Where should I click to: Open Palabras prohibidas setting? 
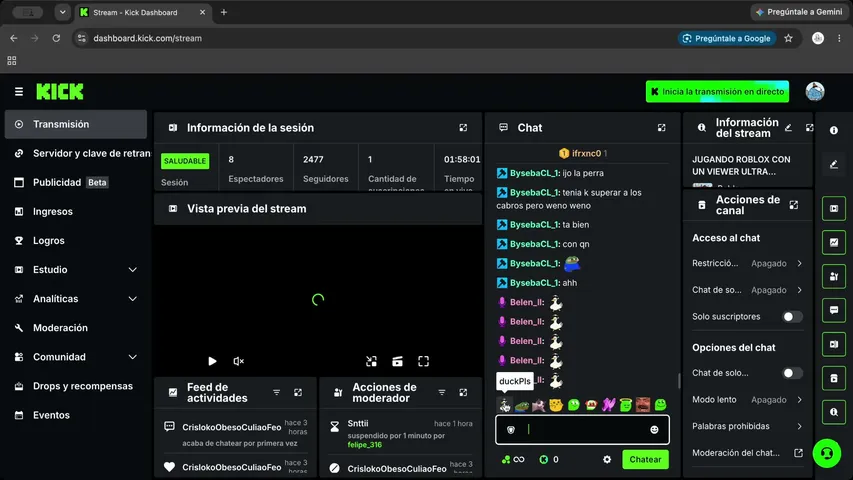pyautogui.click(x=747, y=426)
